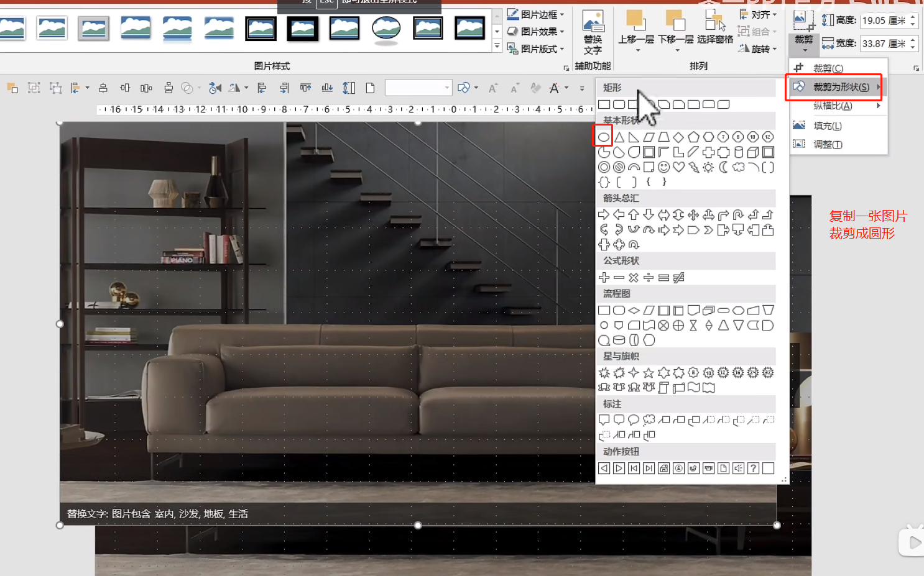
Task: Select the up arrow shape
Action: [634, 214]
